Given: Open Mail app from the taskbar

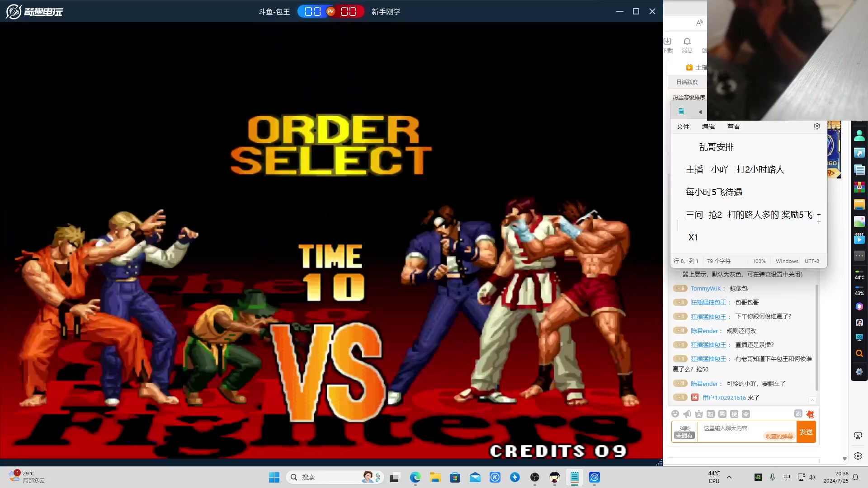Looking at the screenshot, I should click(475, 477).
